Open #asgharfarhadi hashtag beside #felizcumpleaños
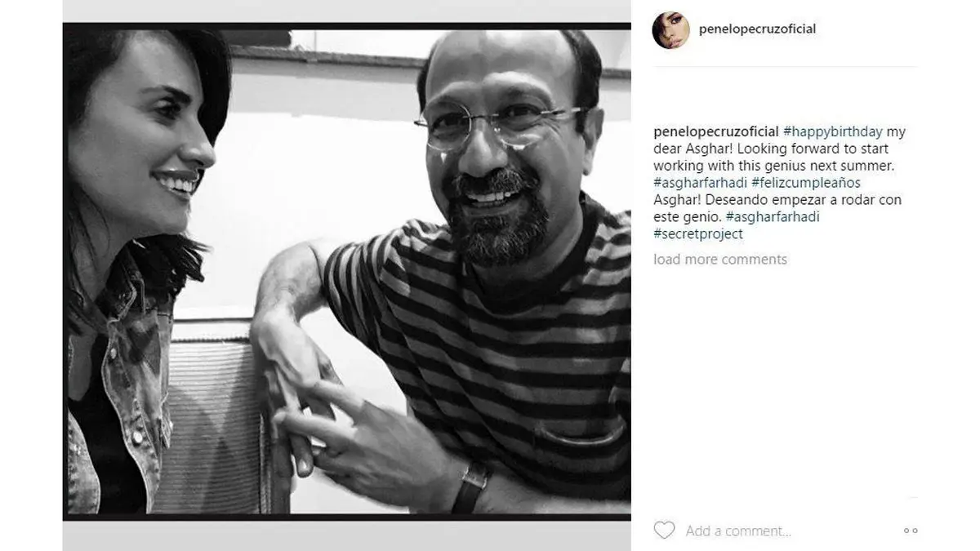This screenshot has width=980, height=551. [700, 183]
